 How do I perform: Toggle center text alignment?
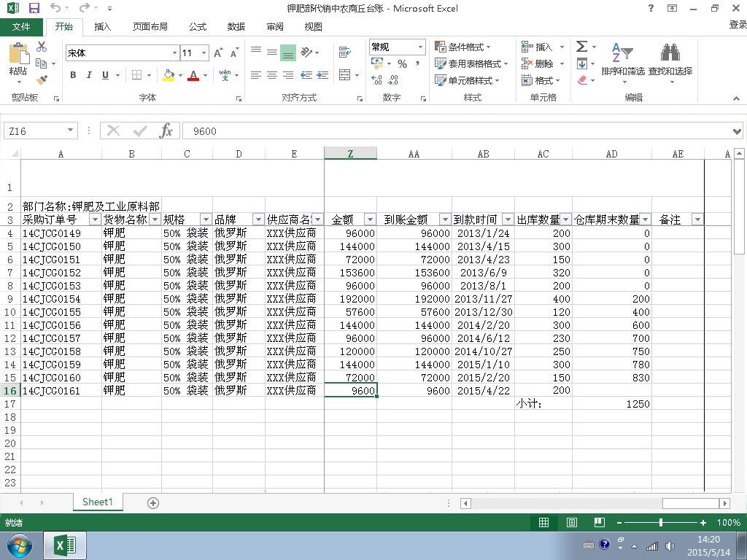click(272, 75)
